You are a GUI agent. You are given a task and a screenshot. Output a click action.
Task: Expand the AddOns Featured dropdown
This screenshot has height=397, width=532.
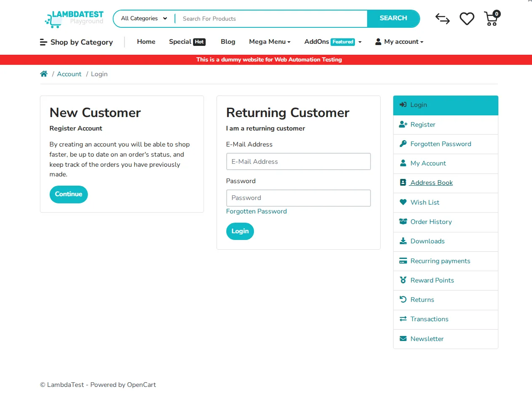click(x=333, y=42)
